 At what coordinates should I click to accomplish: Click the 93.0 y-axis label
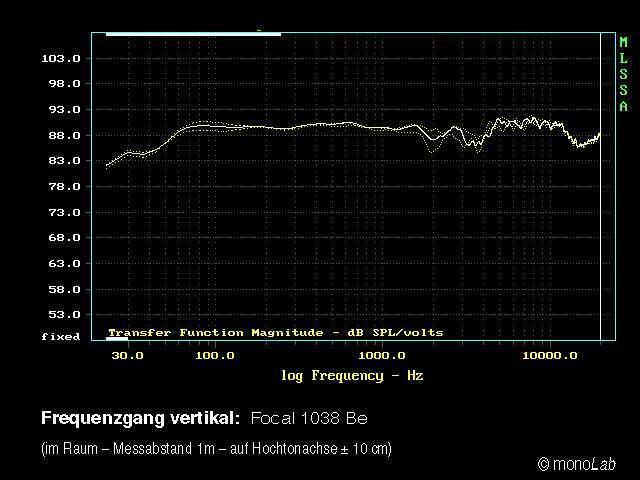click(64, 109)
